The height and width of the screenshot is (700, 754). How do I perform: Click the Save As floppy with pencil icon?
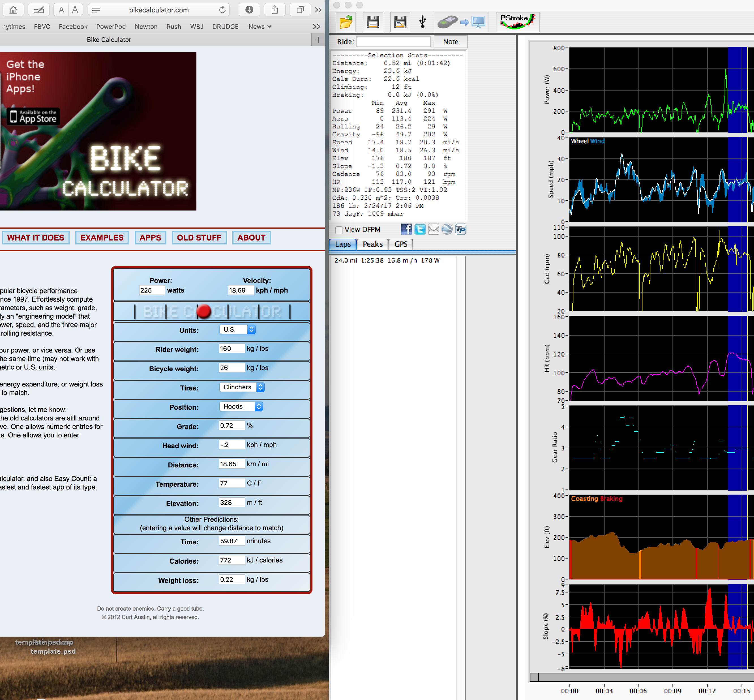click(x=400, y=22)
